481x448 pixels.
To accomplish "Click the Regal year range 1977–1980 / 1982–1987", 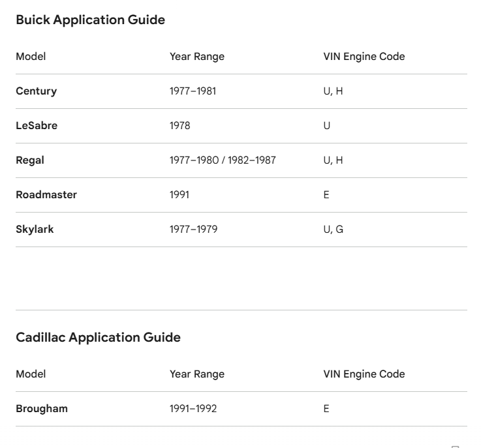I will click(223, 160).
